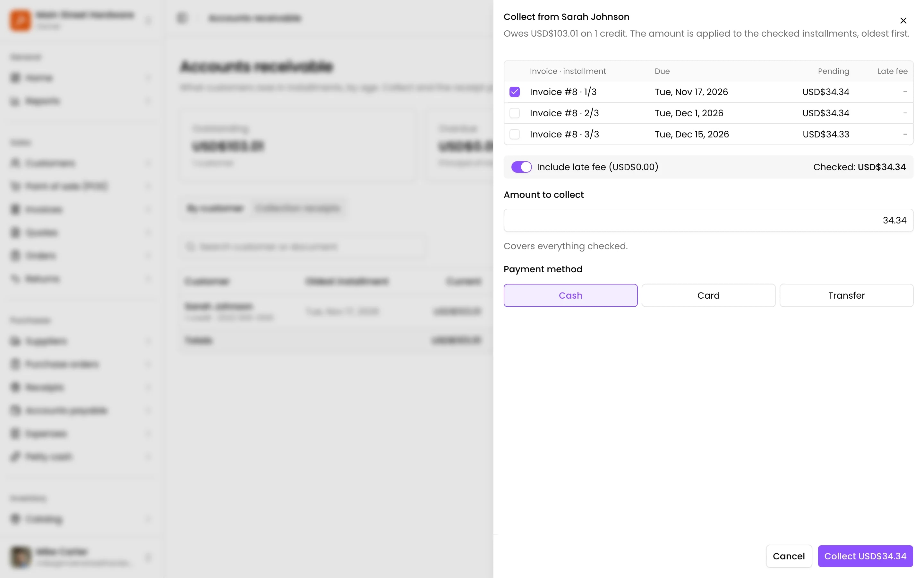The image size is (924, 578).
Task: Click the 'Owes USD$103.01 on 1 credit' description
Action: pos(565,34)
